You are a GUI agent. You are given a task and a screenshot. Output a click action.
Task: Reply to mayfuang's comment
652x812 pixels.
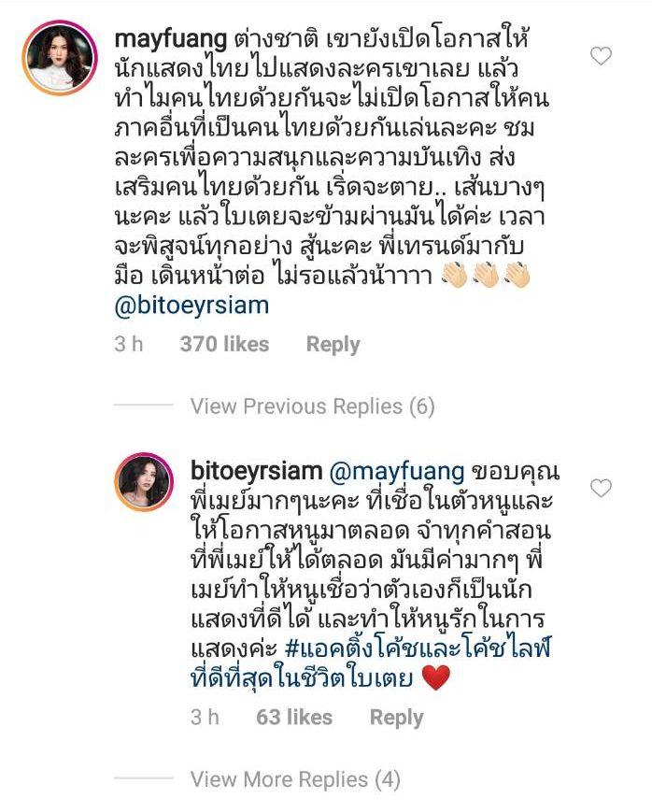pyautogui.click(x=333, y=345)
